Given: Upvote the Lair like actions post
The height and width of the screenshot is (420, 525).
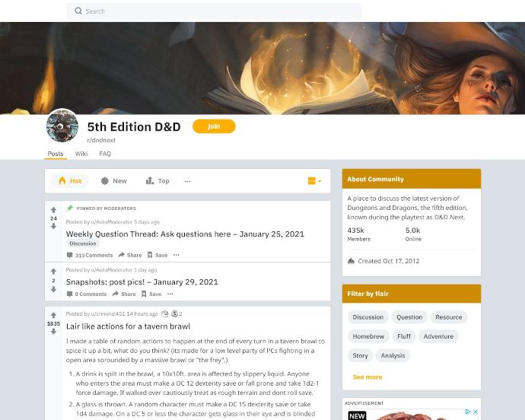Looking at the screenshot, I should coord(53,315).
